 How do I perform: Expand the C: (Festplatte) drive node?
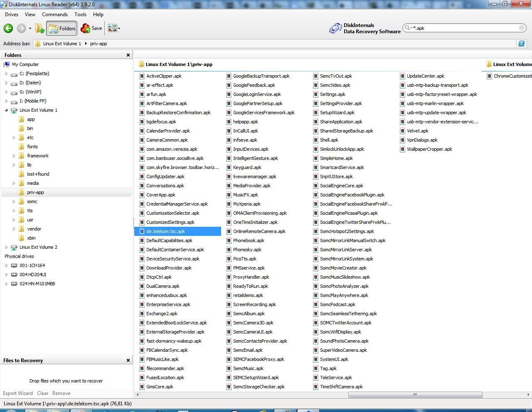(6, 74)
